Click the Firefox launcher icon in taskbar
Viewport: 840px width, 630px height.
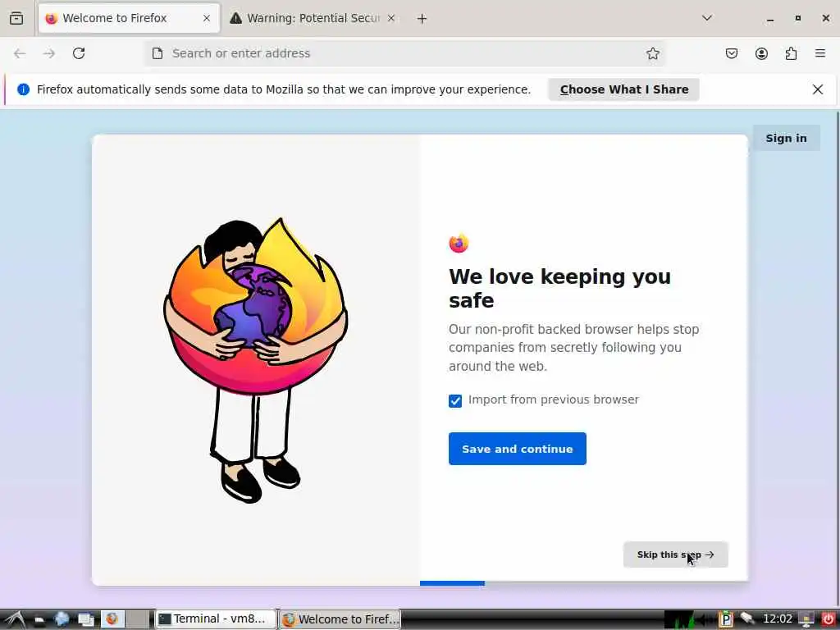pyautogui.click(x=112, y=619)
